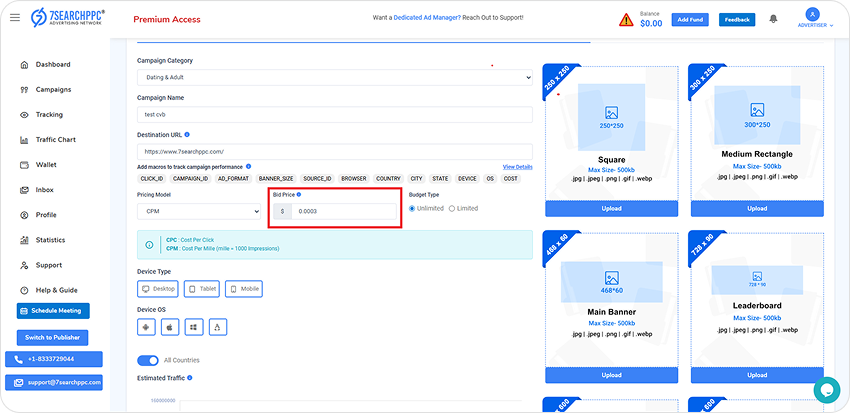Select the Android device OS icon
Screen dimensions: 850x413
click(x=146, y=327)
